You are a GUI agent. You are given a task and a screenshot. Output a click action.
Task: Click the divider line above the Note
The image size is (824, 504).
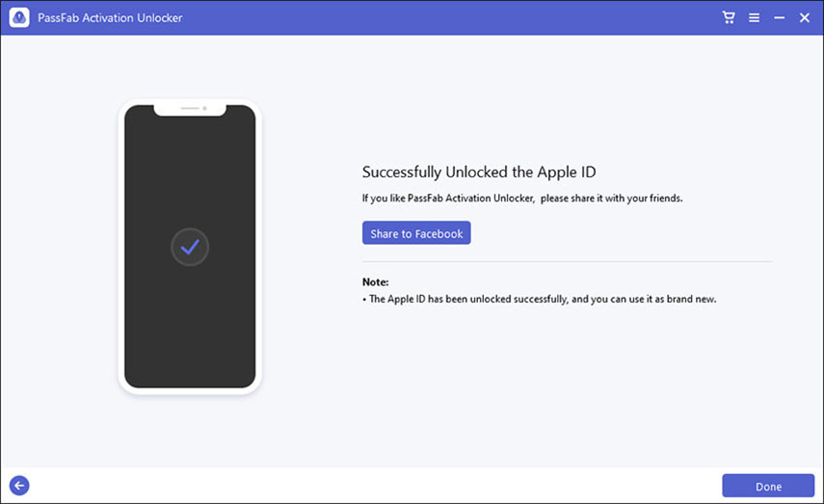tap(567, 261)
